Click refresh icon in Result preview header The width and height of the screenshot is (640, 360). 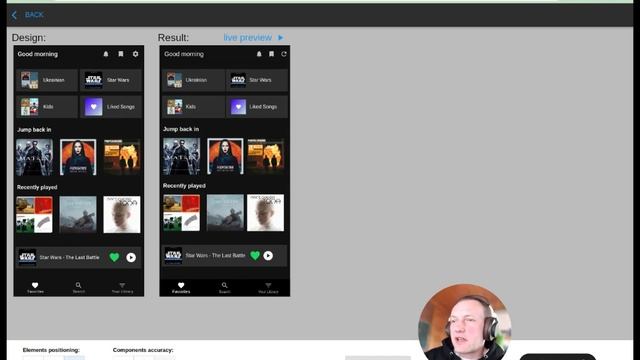(284, 54)
